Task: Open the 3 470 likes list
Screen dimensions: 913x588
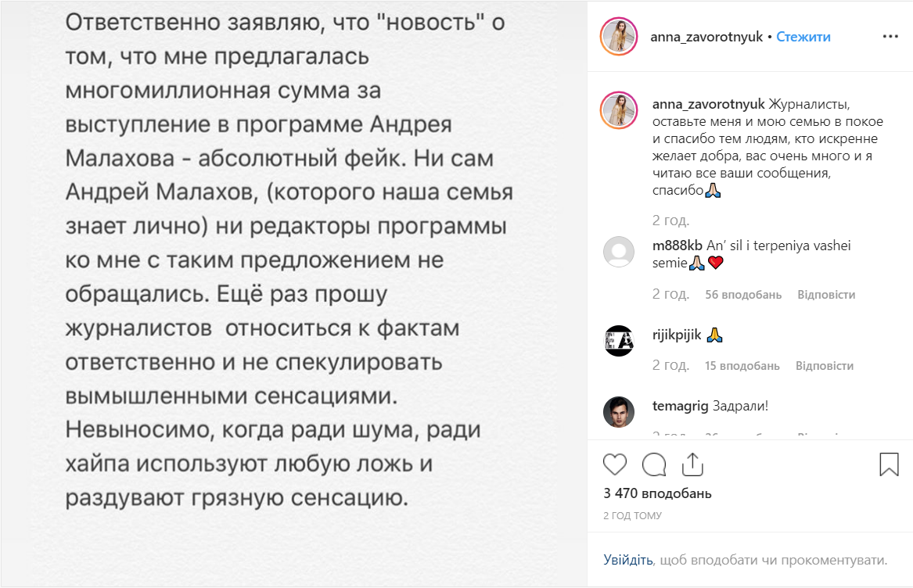Action: (658, 493)
